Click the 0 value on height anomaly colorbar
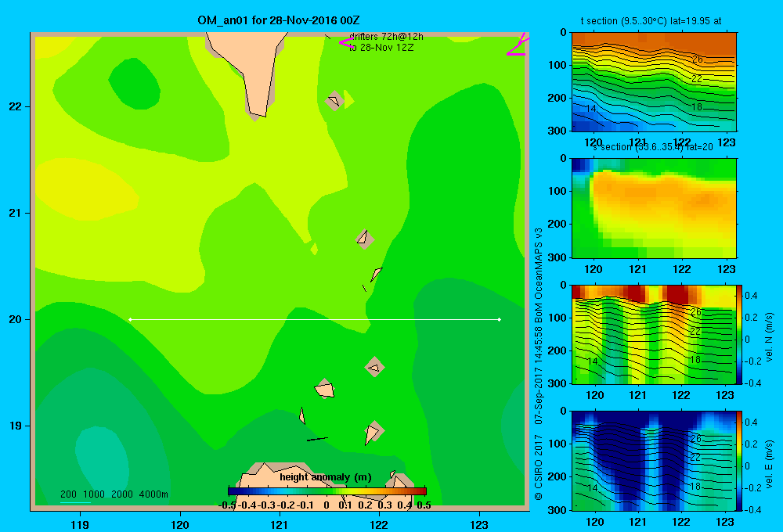783x532 pixels. point(326,505)
